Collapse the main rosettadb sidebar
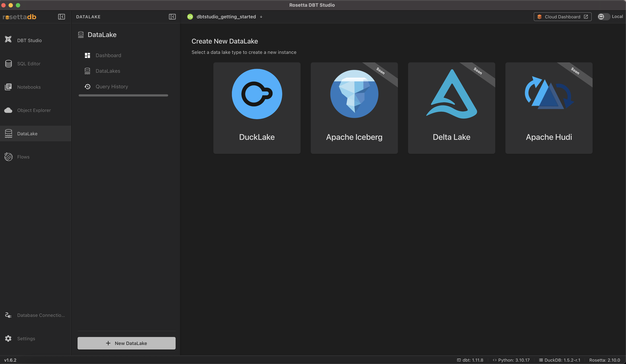 click(x=61, y=17)
